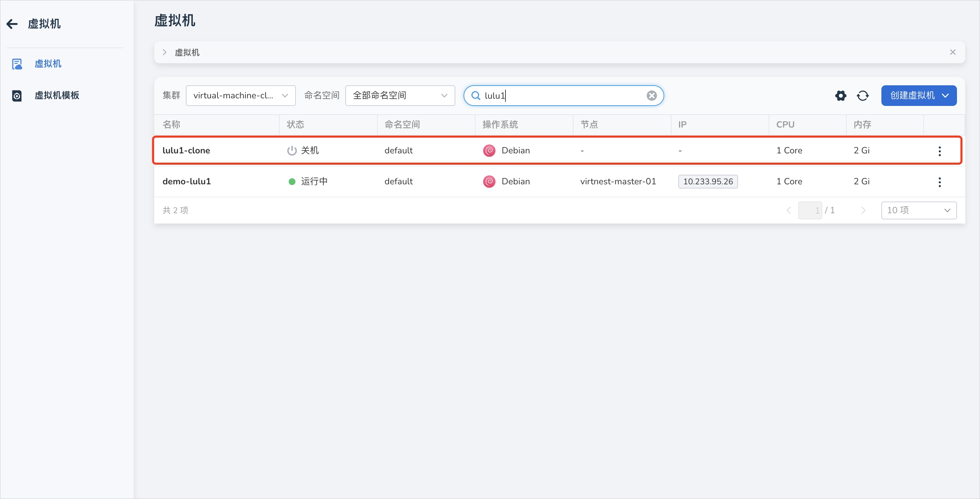Click the 状态 column header
The height and width of the screenshot is (499, 980).
[295, 124]
